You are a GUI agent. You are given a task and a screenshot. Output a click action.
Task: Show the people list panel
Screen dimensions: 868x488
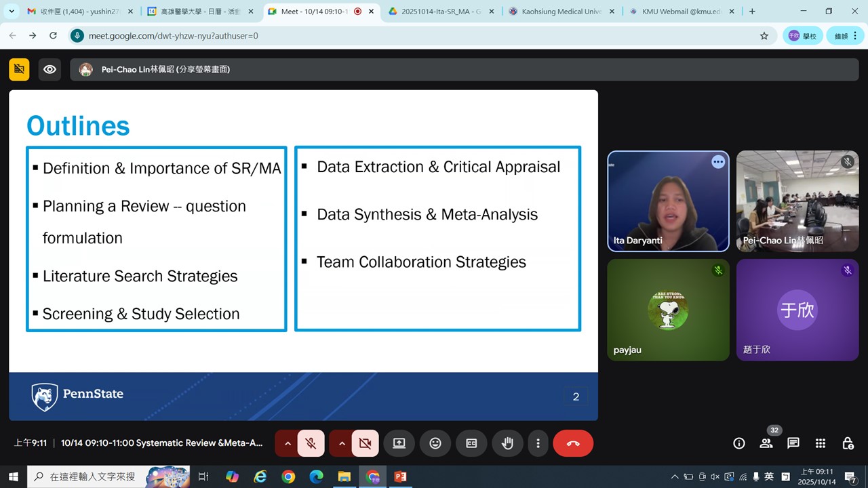pos(766,443)
